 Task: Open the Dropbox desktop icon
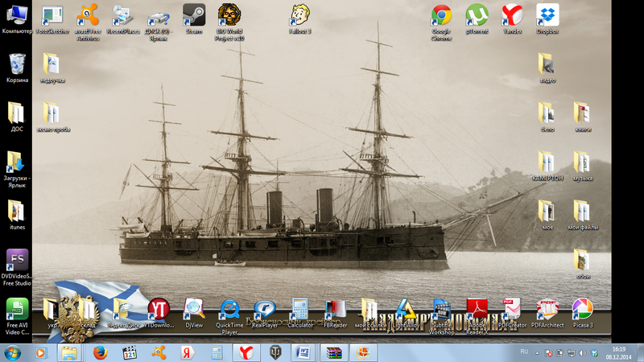547,19
